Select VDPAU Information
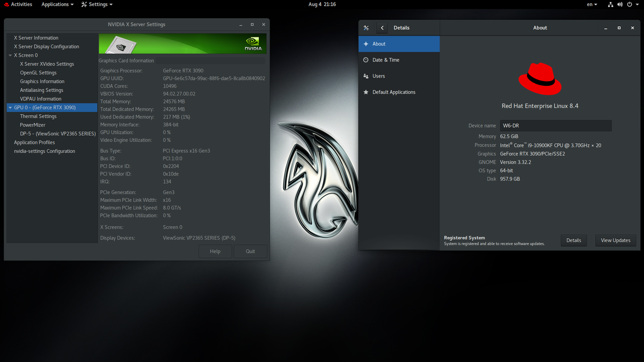 (x=41, y=99)
